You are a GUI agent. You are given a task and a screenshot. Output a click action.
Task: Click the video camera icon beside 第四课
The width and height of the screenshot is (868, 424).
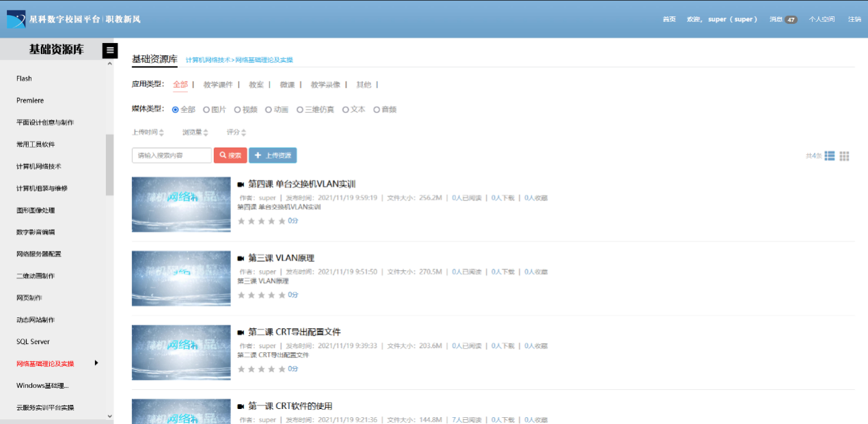point(241,185)
